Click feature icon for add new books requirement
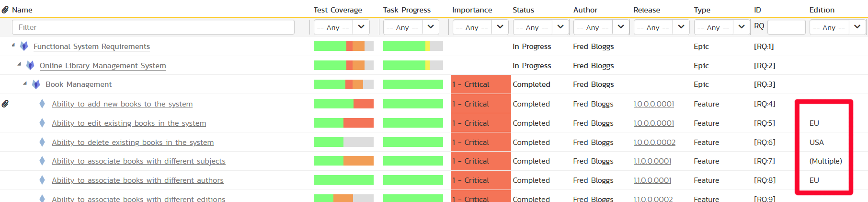Image resolution: width=868 pixels, height=202 pixels. tap(42, 104)
